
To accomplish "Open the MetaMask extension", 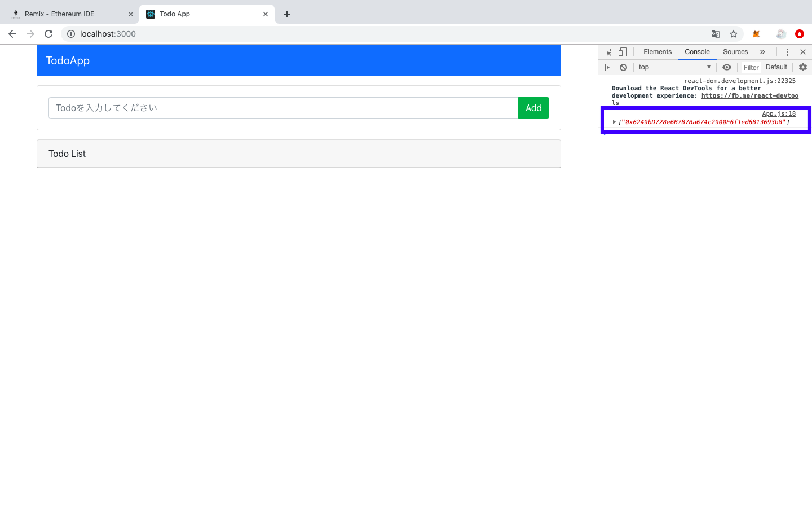I will (756, 34).
